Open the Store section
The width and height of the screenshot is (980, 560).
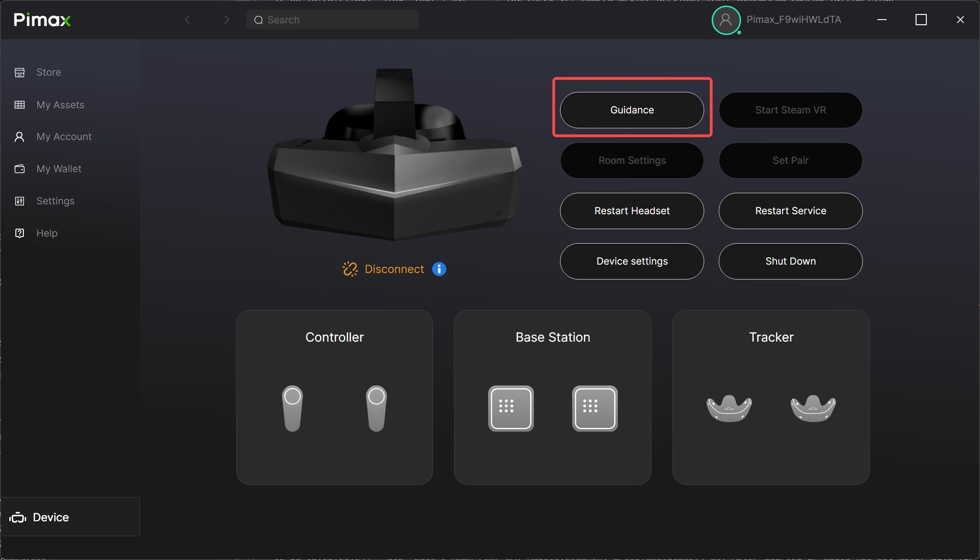point(49,72)
